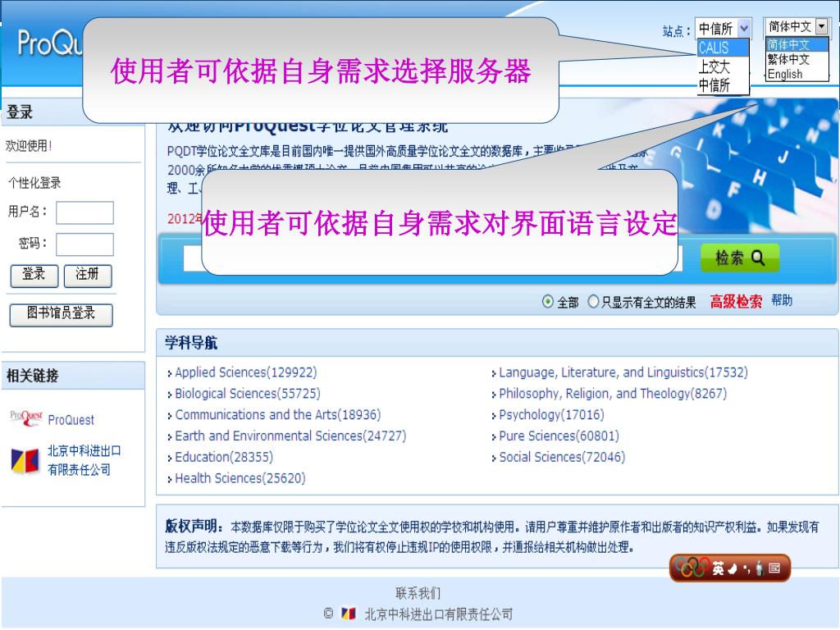Open the 帮助 help link

(x=782, y=300)
